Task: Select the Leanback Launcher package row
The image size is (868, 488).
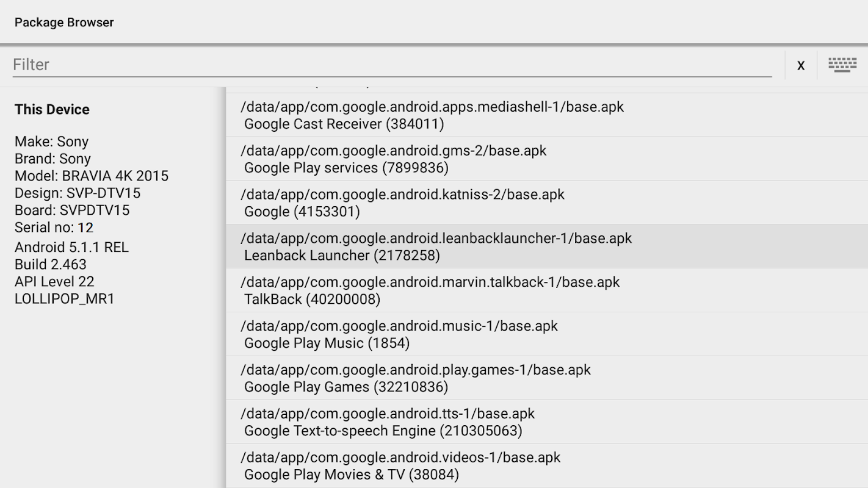Action: [x=547, y=247]
